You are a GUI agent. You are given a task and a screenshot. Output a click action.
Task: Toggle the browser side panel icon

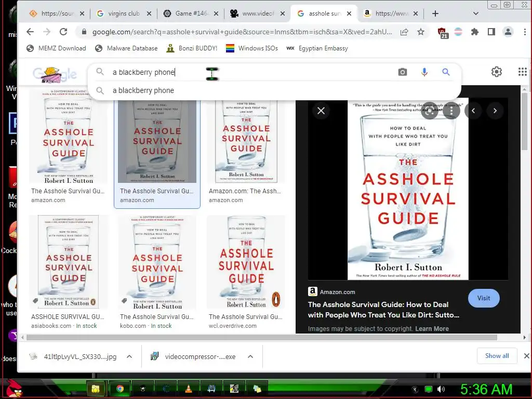(x=491, y=32)
